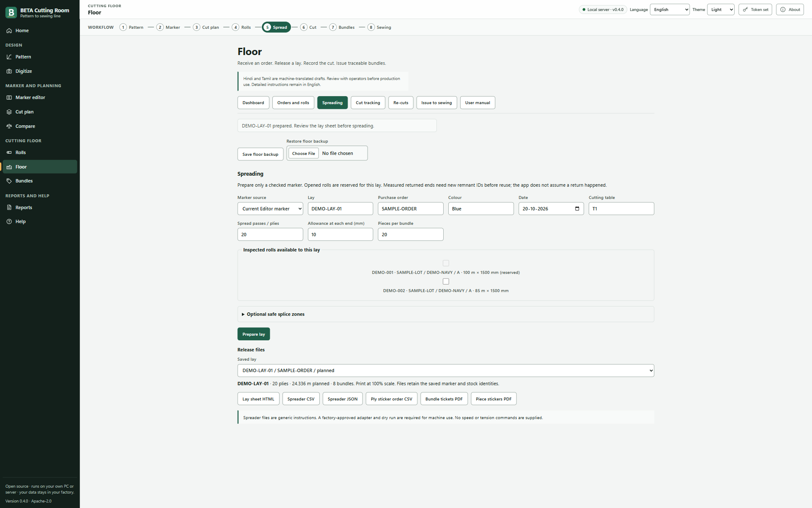The width and height of the screenshot is (812, 508).
Task: Open the Rolls sidebar icon
Action: click(9, 152)
